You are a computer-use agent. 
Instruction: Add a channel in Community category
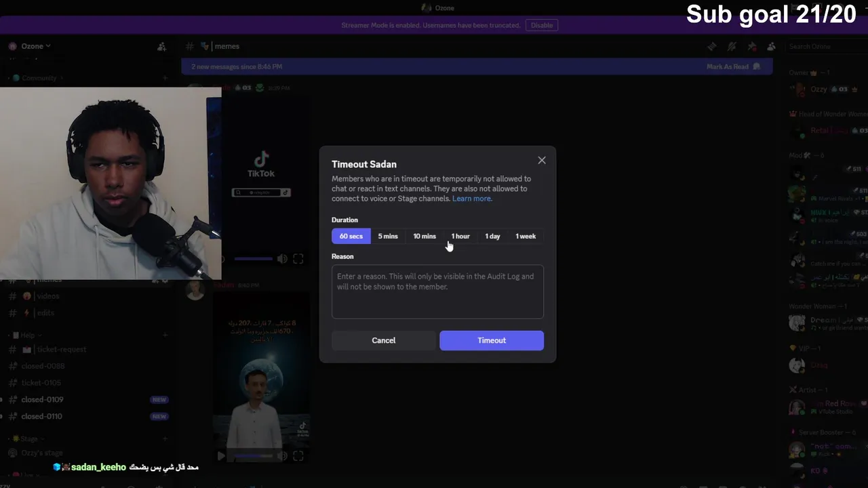(x=165, y=78)
